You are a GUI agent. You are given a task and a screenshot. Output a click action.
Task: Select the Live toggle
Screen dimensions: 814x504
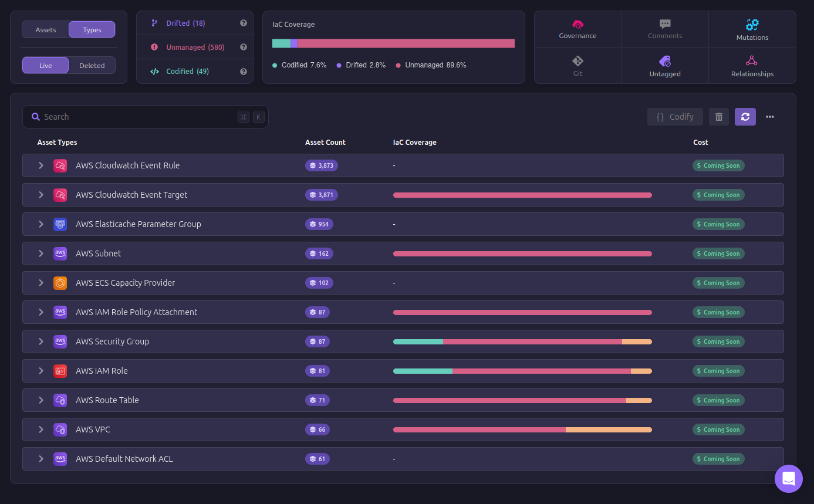point(46,66)
